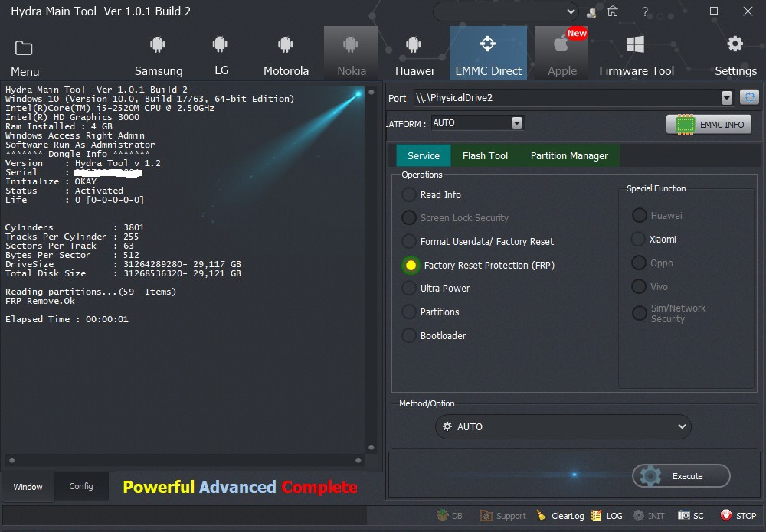Switch to the Flash Tool tab

pos(485,155)
